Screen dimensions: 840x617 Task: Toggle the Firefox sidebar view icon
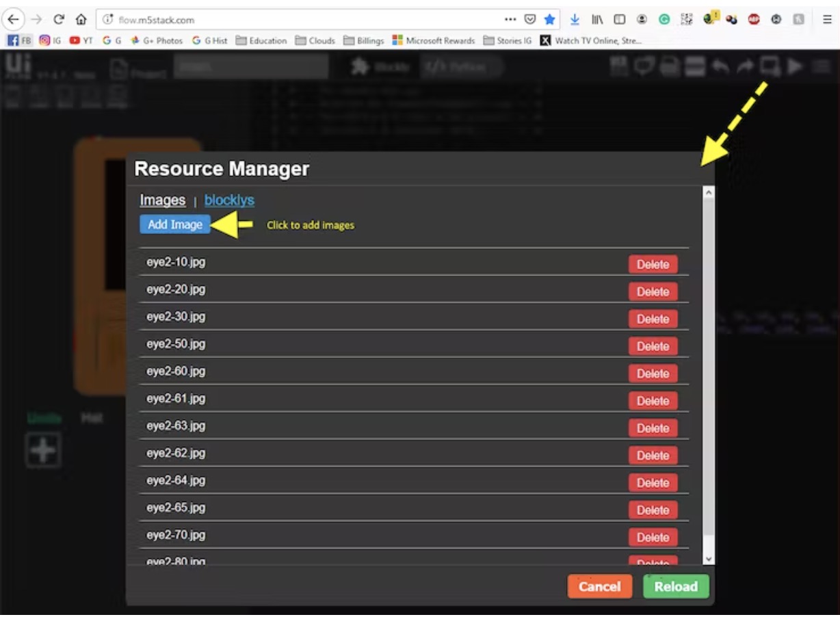click(x=619, y=20)
